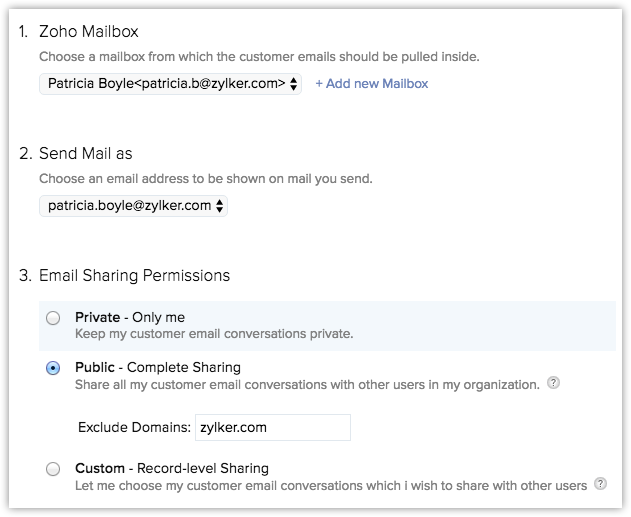Enable the Custom sharing radio button
The image size is (631, 517).
click(53, 468)
